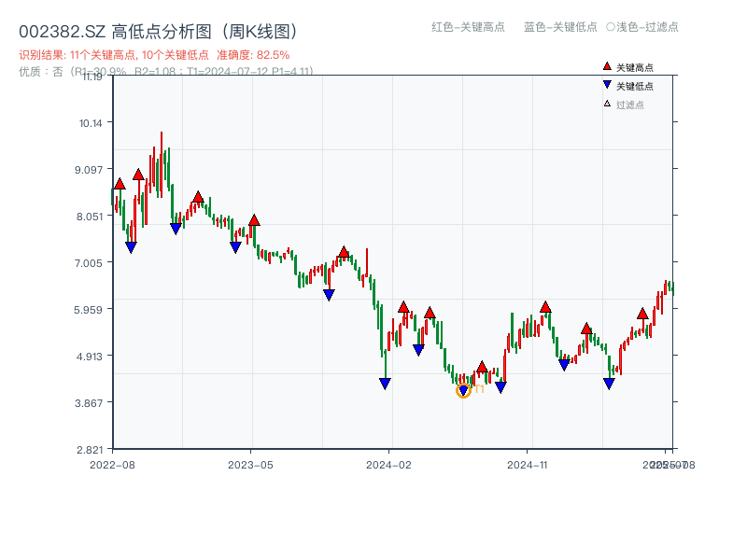Click the pale 过滤点 triangle in legend
The image size is (747, 560).
(607, 104)
